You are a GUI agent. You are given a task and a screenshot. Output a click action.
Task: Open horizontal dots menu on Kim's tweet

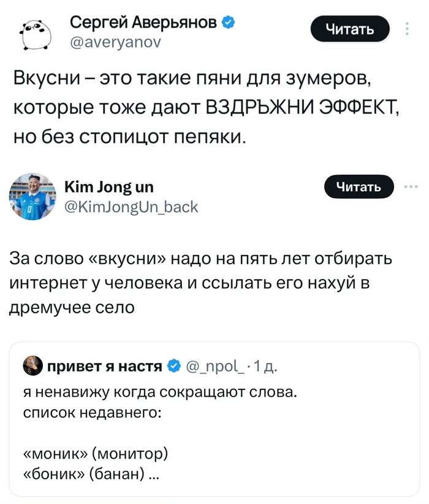(408, 186)
